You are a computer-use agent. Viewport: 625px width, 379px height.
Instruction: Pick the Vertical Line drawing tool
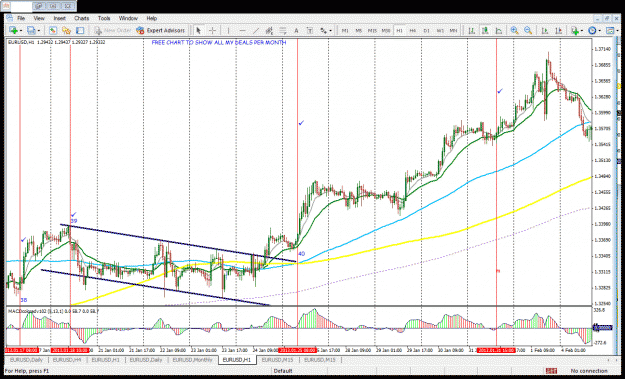228,31
